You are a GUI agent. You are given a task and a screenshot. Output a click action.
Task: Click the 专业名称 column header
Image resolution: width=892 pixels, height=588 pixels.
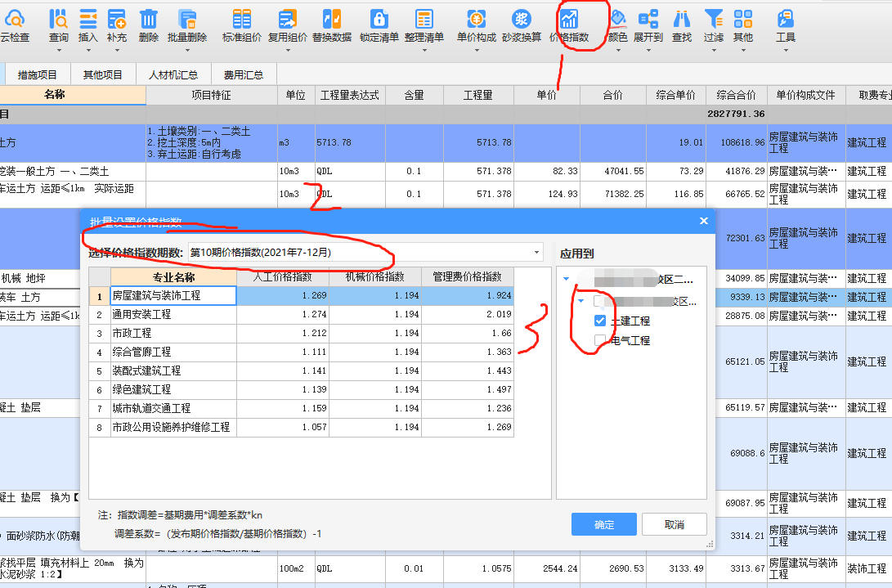(173, 277)
